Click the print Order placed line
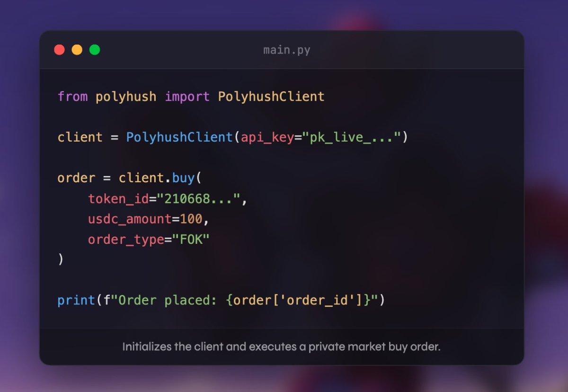Screen dimensions: 568x392 [222, 301]
